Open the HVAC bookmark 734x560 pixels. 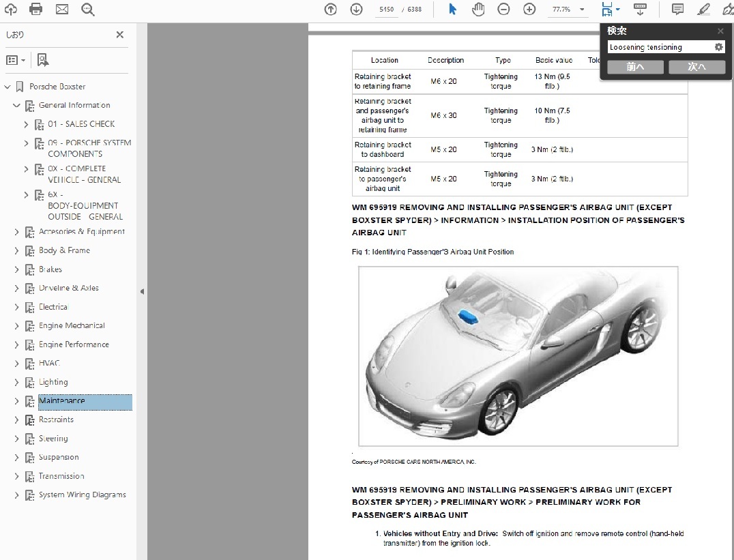tap(49, 363)
